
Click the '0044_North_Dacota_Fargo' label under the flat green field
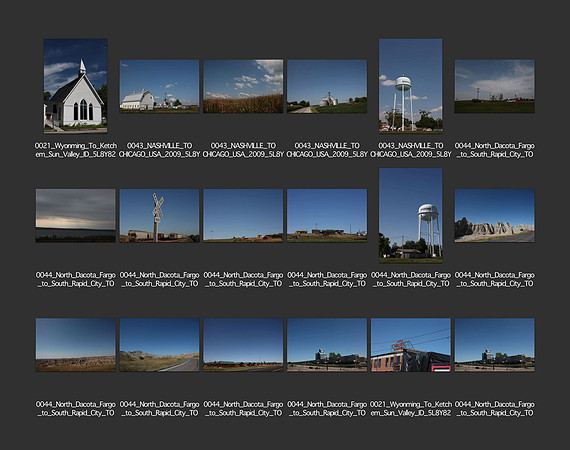[494, 146]
